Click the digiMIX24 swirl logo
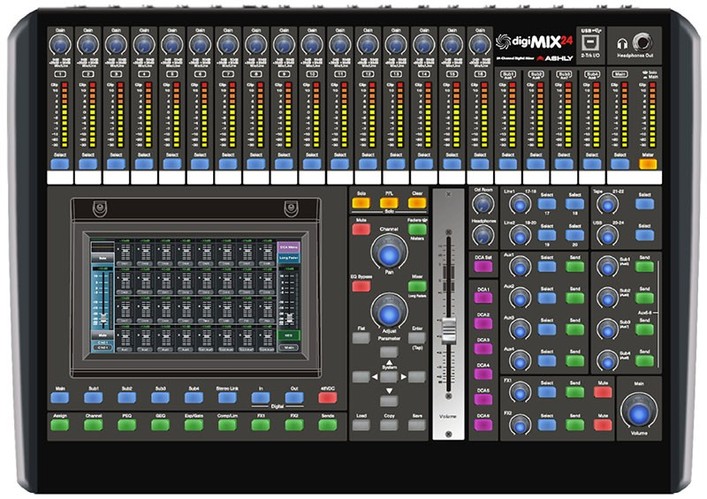 click(503, 42)
